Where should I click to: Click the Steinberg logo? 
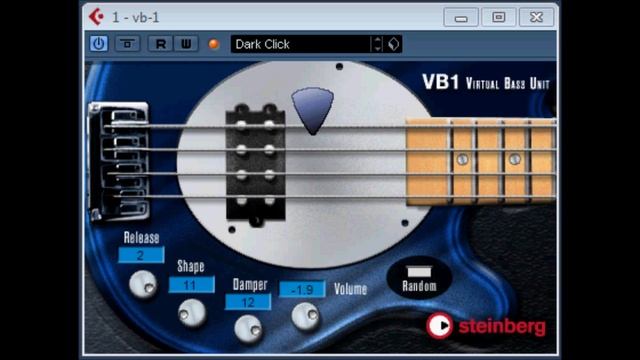click(486, 326)
